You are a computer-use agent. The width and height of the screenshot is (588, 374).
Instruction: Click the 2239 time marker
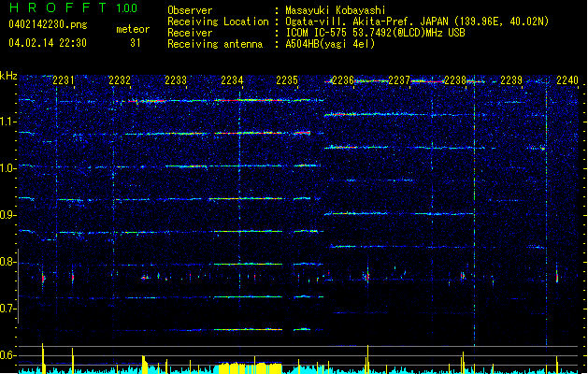511,80
